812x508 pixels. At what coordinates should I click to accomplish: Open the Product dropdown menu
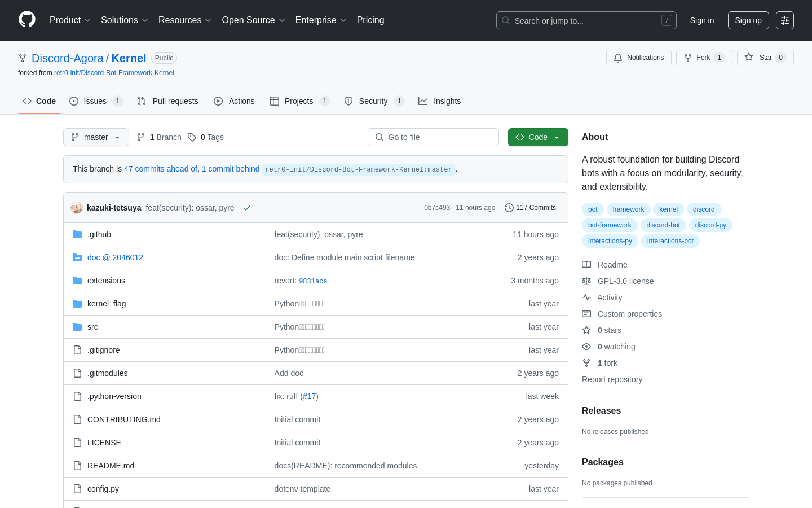(70, 20)
